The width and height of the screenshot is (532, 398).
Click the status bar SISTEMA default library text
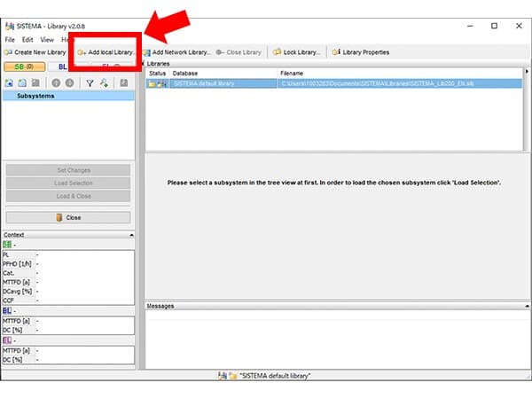pos(275,376)
